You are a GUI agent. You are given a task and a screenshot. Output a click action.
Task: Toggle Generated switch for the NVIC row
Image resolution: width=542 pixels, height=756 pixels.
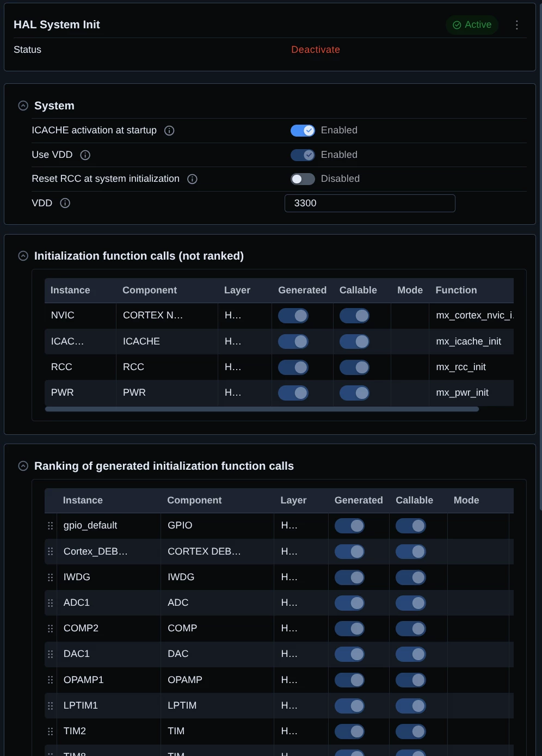(x=293, y=316)
